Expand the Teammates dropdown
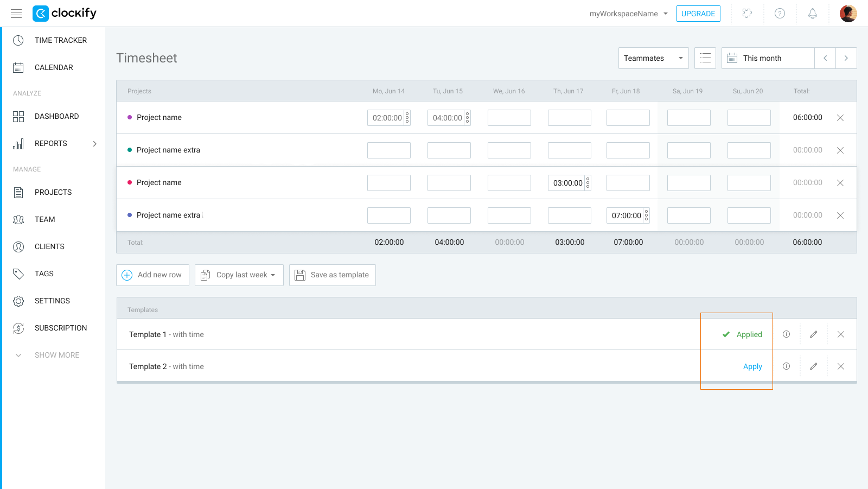Viewport: 868px width, 489px height. pyautogui.click(x=653, y=58)
